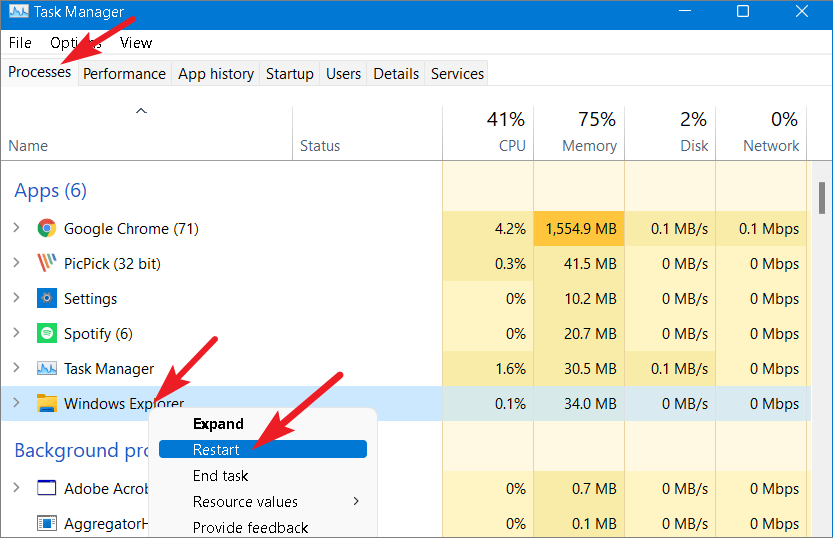
Task: Switch to the Users tab
Action: click(343, 74)
